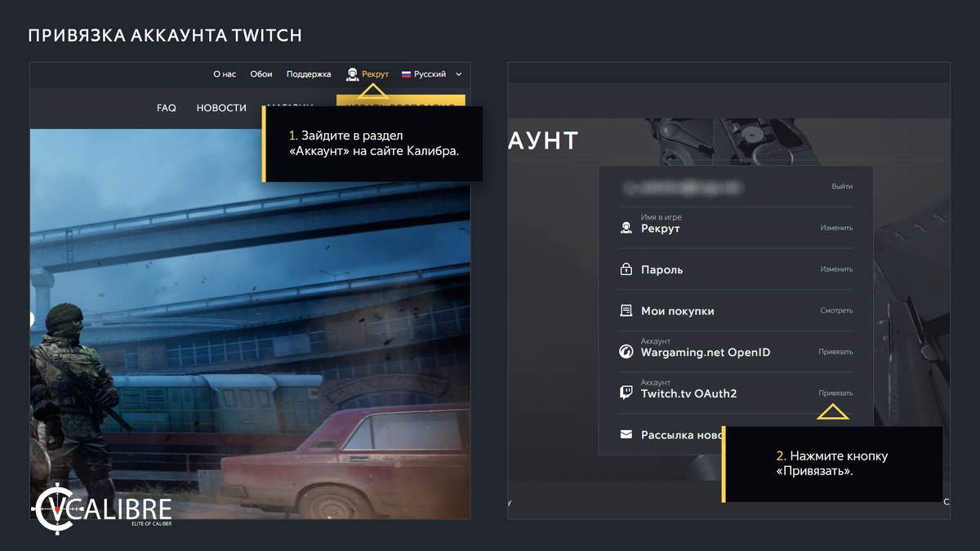
Task: Click the Twitch logo icon
Action: (626, 393)
